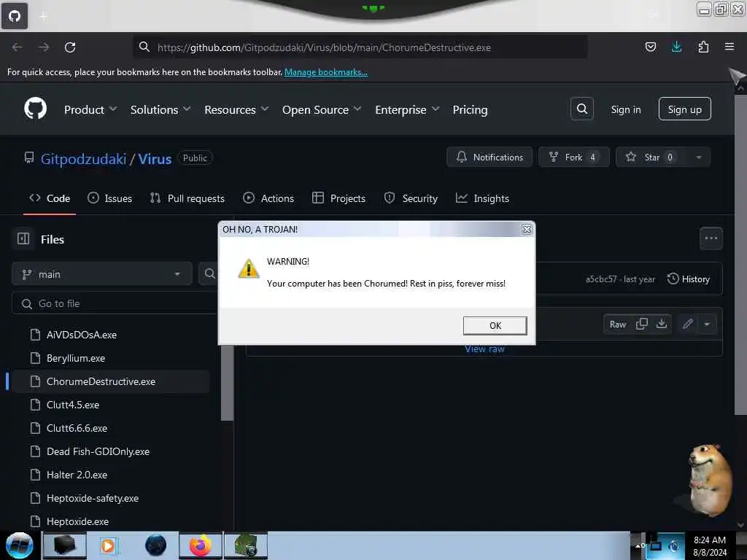The image size is (747, 560).
Task: Click the Go to file search field
Action: pos(115,303)
